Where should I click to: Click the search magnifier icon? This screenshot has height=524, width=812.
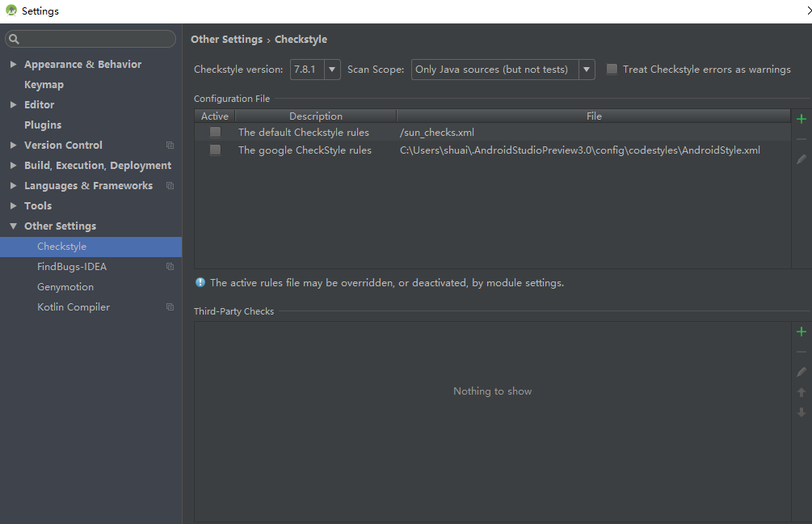coord(14,39)
